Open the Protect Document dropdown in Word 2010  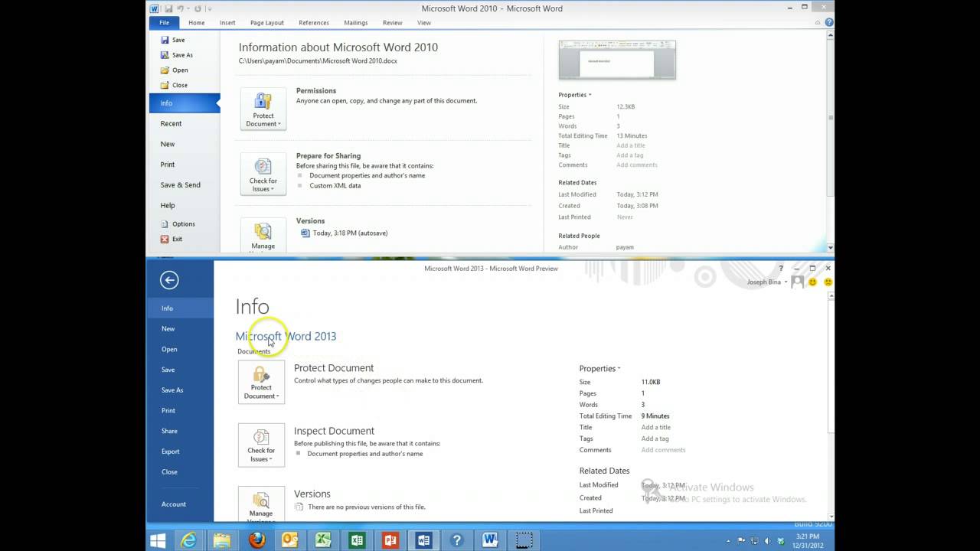pyautogui.click(x=263, y=109)
